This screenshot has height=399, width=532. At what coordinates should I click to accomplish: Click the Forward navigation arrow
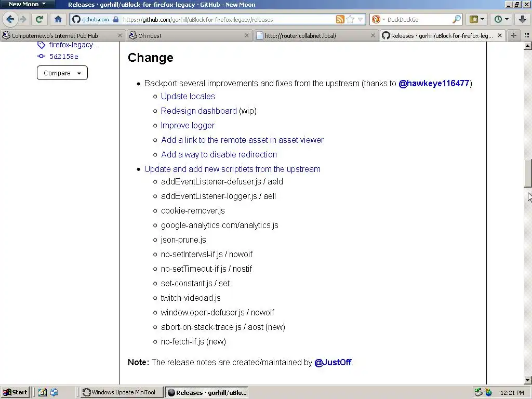click(23, 19)
